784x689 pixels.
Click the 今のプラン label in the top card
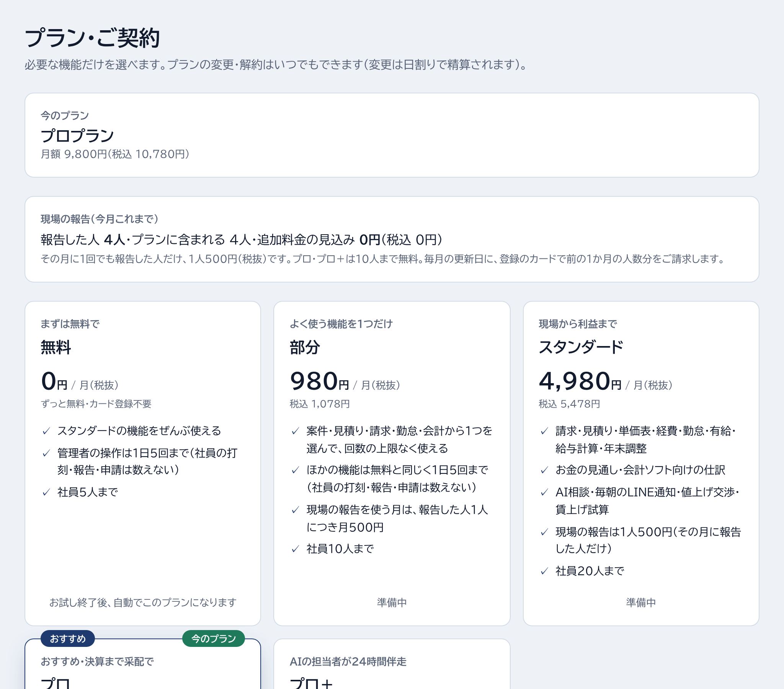65,116
